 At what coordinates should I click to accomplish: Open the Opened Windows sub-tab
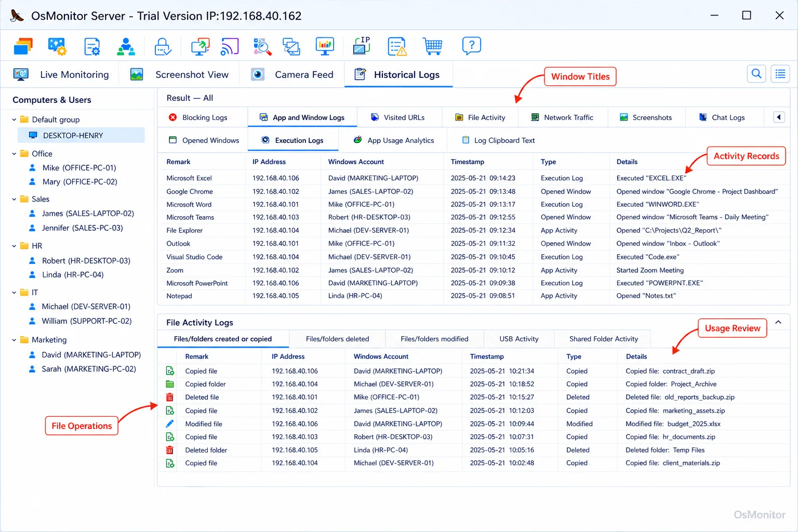click(x=204, y=140)
